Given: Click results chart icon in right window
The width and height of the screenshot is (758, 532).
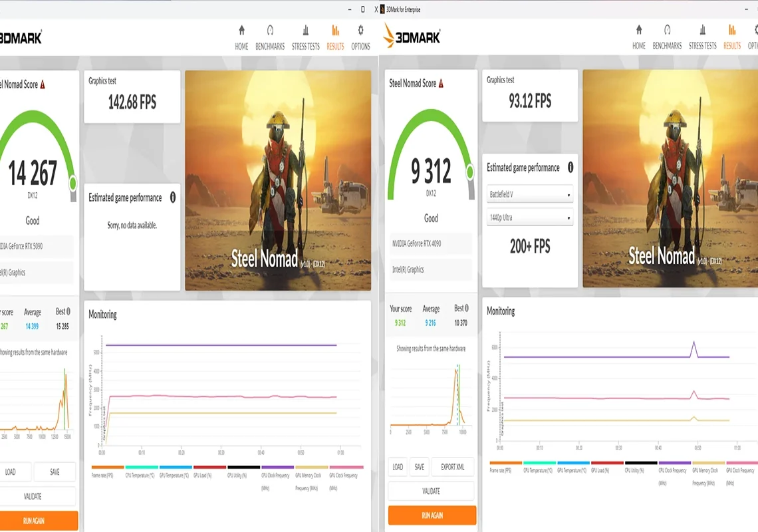Looking at the screenshot, I should [732, 30].
